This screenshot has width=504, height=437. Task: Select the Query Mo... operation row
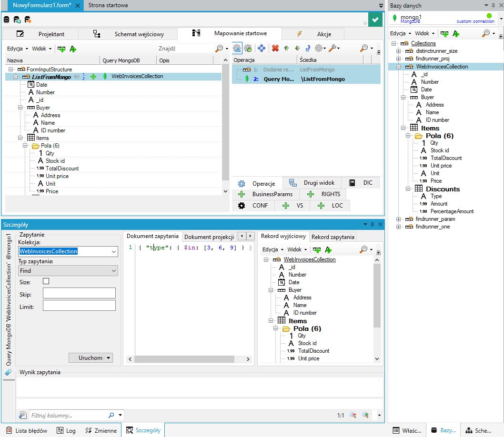[x=306, y=79]
